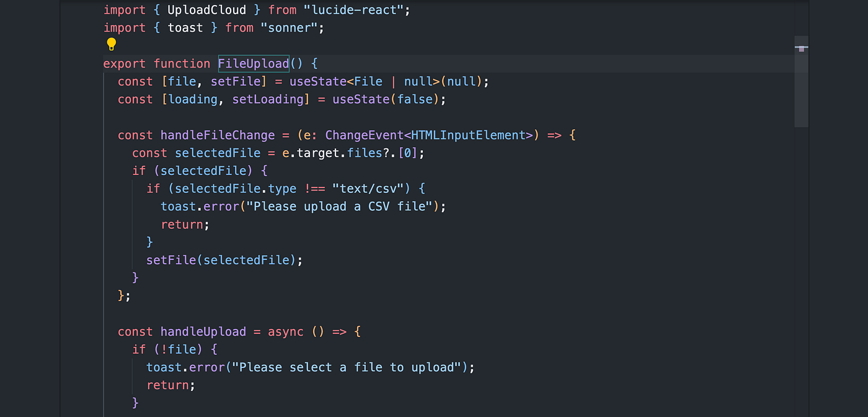Click the "Please upload a CSV file" string
The width and height of the screenshot is (868, 417).
[339, 207]
